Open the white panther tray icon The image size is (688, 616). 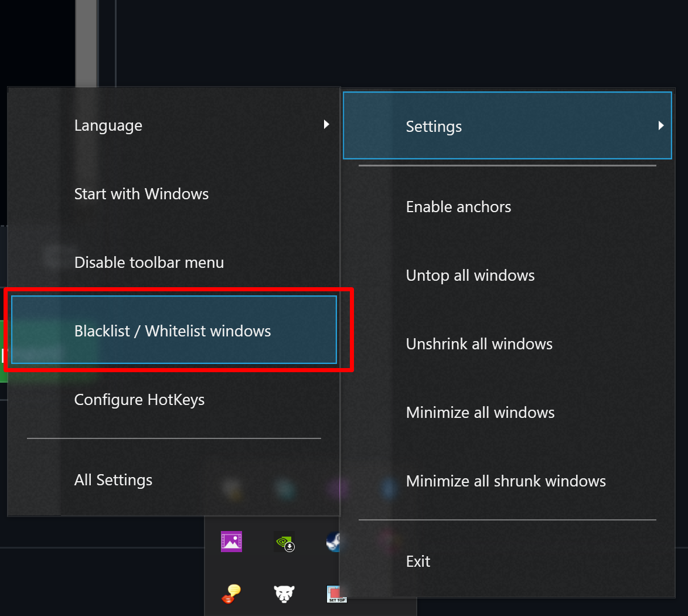pos(284,594)
